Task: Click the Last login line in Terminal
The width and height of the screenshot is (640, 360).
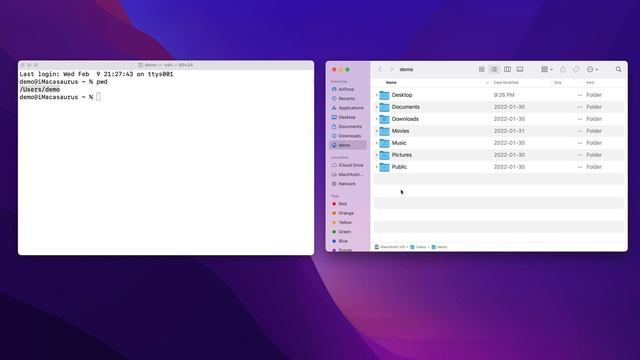Action: (96, 74)
